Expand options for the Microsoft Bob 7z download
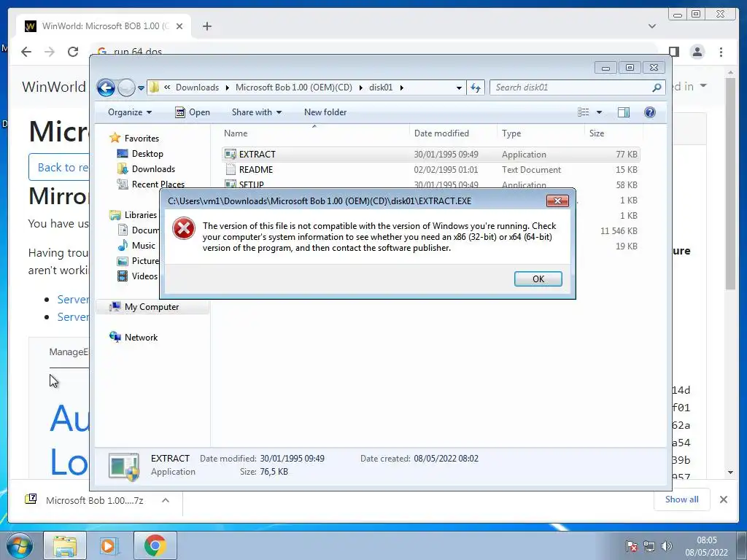The width and height of the screenshot is (747, 560). pyautogui.click(x=166, y=500)
